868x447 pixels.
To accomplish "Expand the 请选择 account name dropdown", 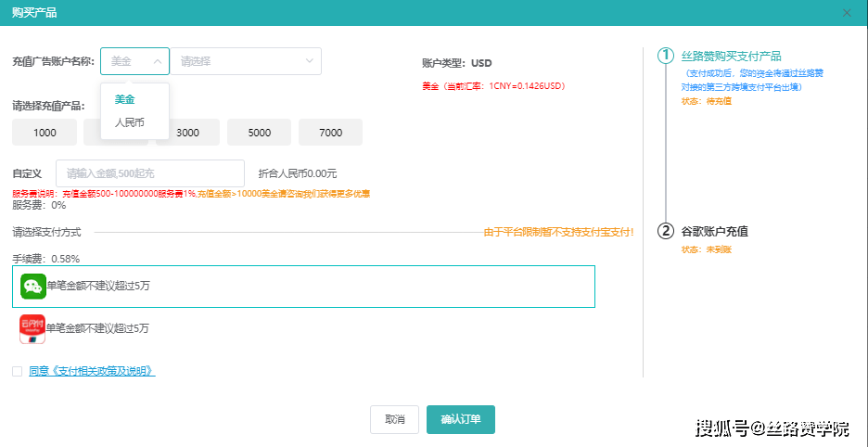I will [246, 61].
